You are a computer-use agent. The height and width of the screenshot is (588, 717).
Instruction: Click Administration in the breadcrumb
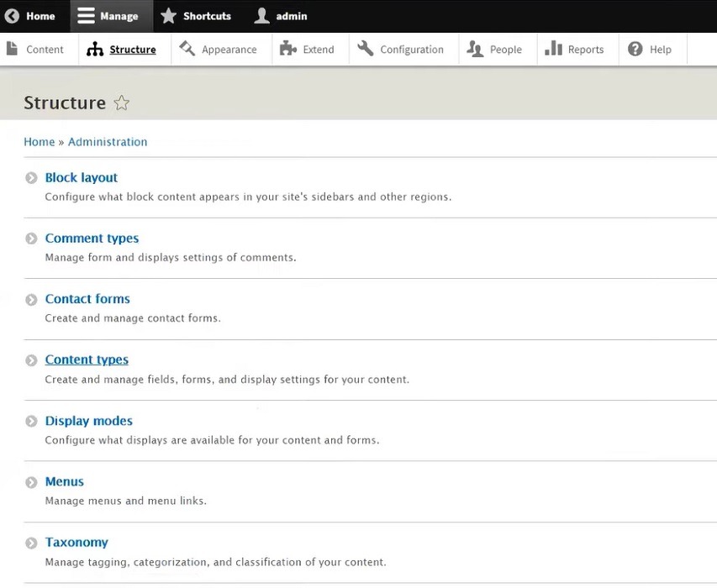(x=108, y=141)
